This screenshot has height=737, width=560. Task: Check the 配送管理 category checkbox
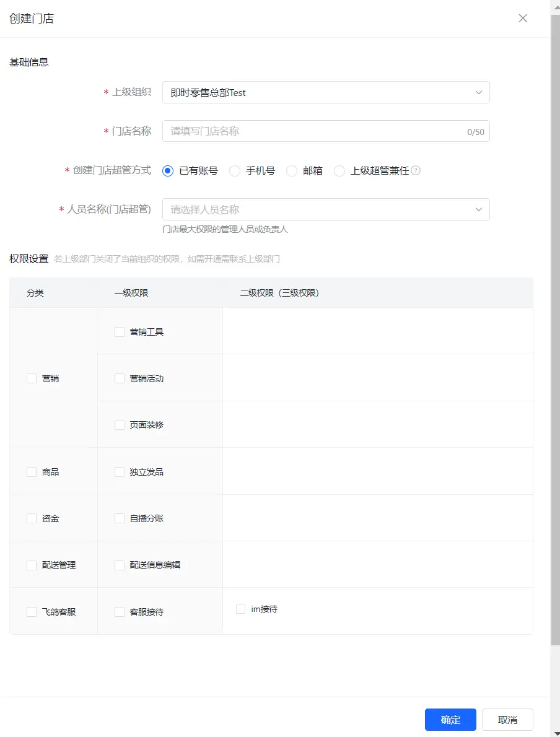pyautogui.click(x=32, y=565)
